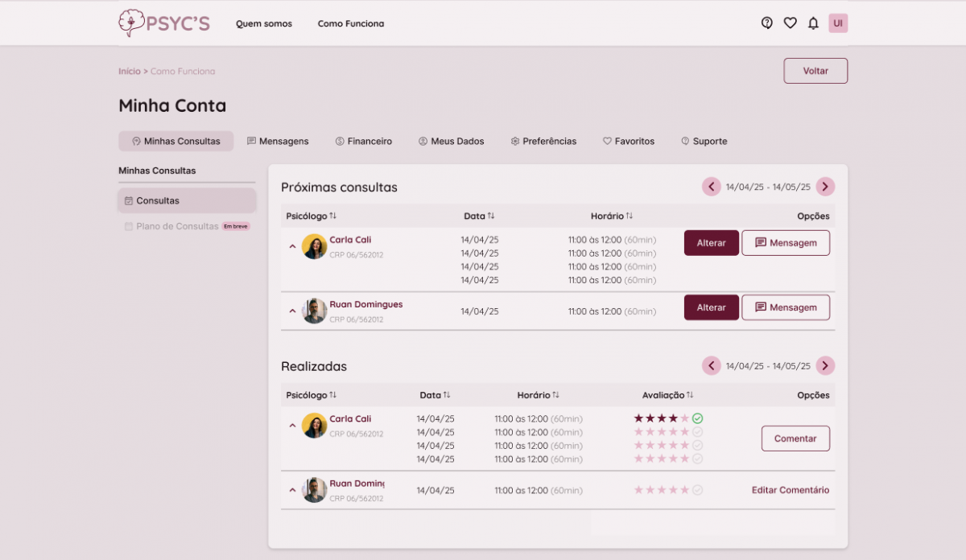
Task: Open the notifications bell icon
Action: (x=813, y=23)
